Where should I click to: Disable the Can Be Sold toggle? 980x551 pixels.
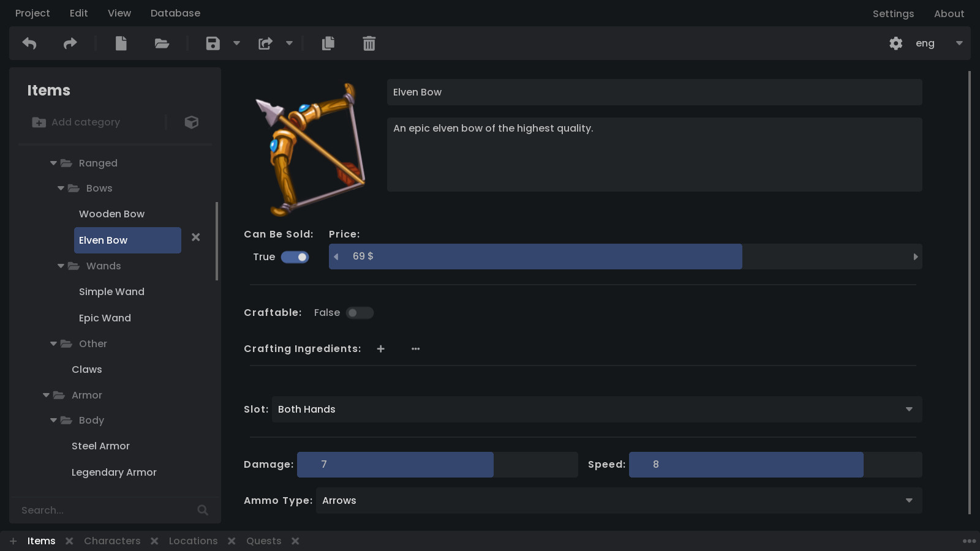[x=295, y=257]
